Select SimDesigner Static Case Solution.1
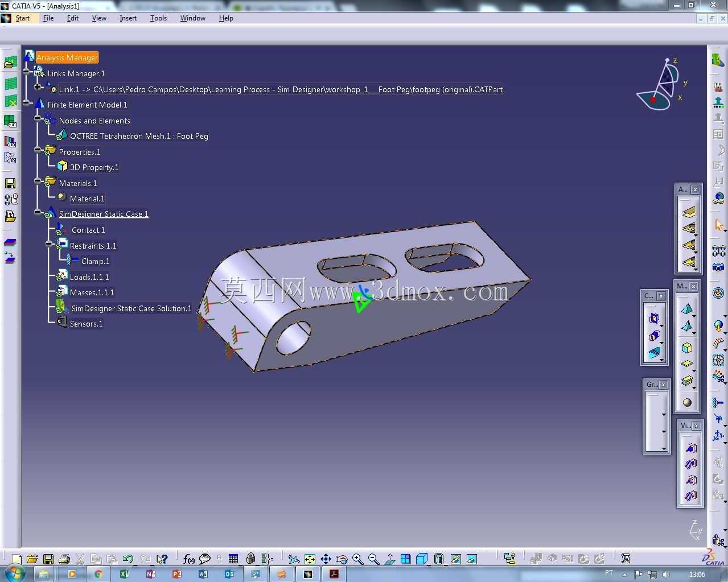This screenshot has height=582, width=728. pos(131,308)
